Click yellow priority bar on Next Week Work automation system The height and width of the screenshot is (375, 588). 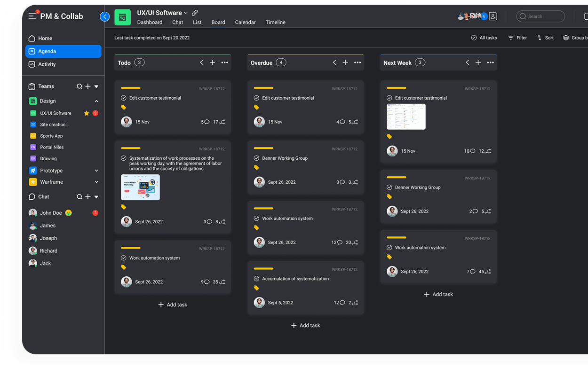397,237
